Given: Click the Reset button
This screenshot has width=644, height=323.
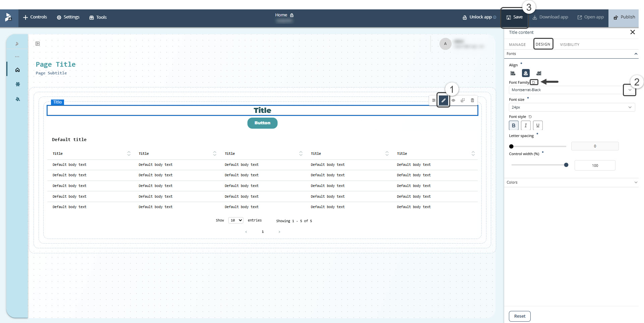Looking at the screenshot, I should [x=520, y=316].
